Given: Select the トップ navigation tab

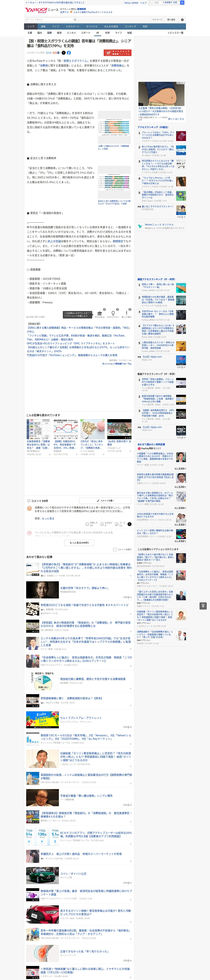Looking at the screenshot, I should pyautogui.click(x=31, y=27).
